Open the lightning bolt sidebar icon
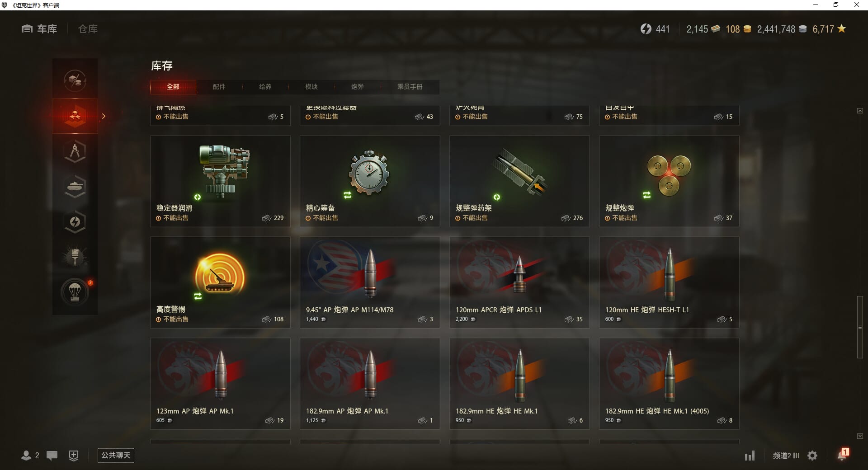This screenshot has height=470, width=868. (75, 222)
